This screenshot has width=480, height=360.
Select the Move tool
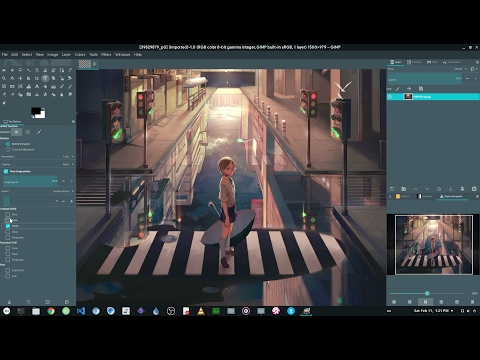click(20, 78)
